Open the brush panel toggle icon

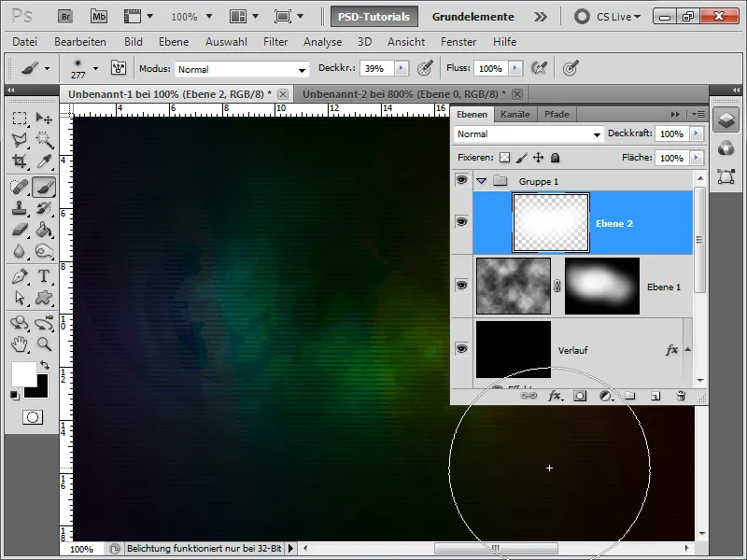(119, 68)
